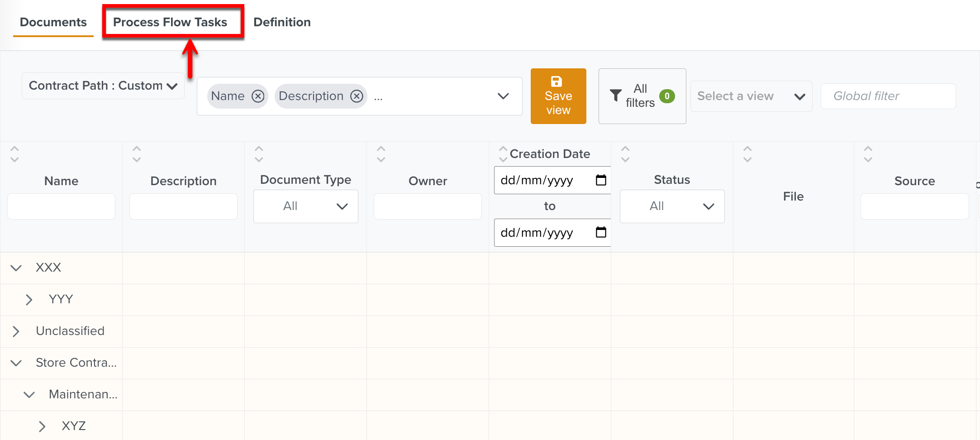This screenshot has height=440, width=980.
Task: Open the Contract Path Custom dropdown
Action: (x=103, y=86)
